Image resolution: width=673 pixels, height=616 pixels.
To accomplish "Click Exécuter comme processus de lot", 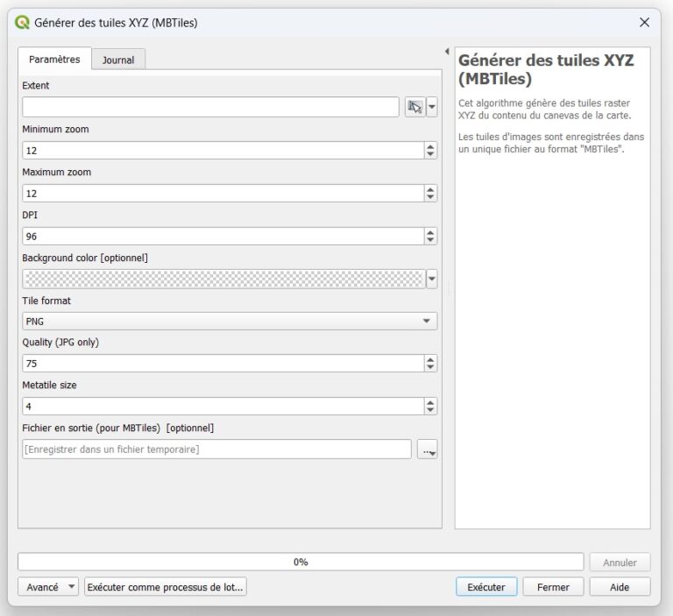I will coord(166,587).
